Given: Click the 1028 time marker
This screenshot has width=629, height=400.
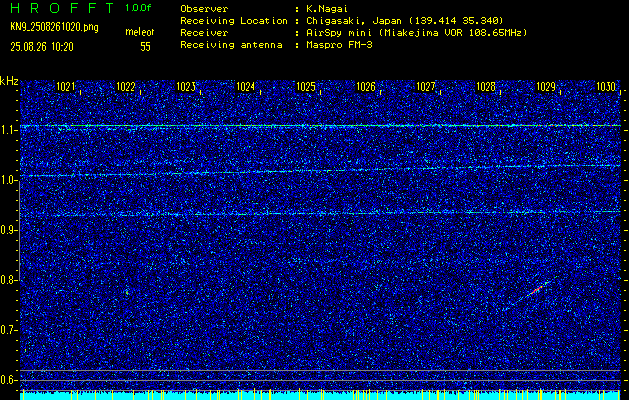Looking at the screenshot, I should click(x=486, y=87).
